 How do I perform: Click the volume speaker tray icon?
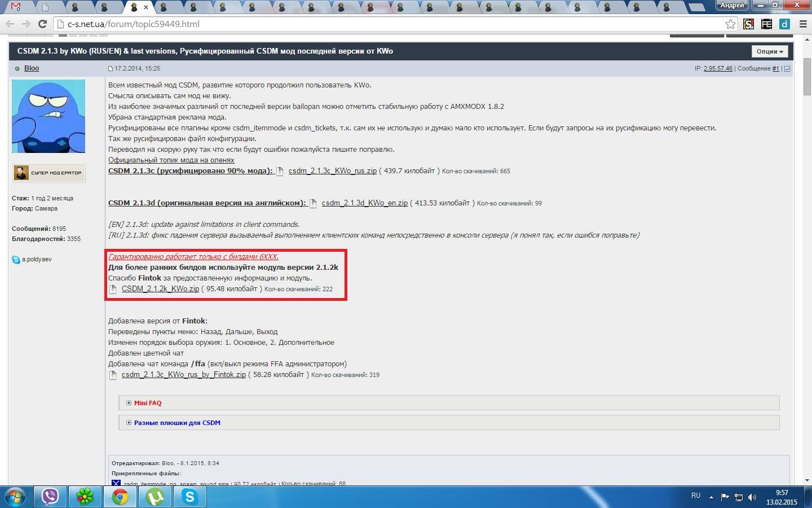(752, 497)
